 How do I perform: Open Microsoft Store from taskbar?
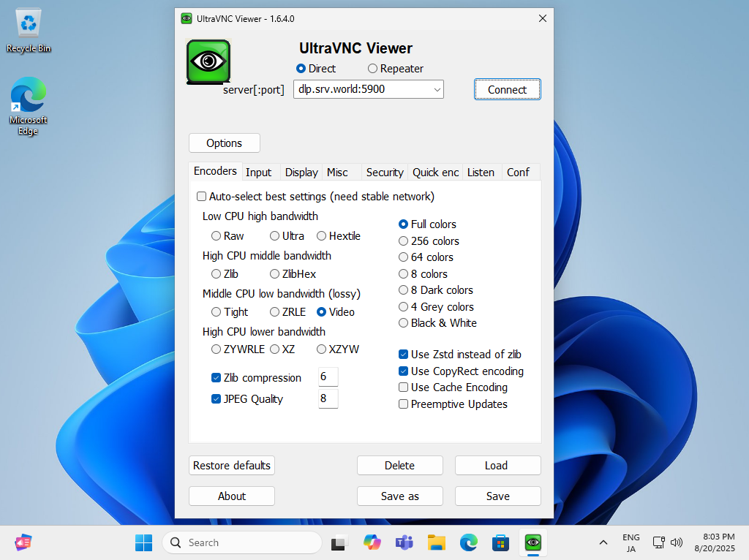pyautogui.click(x=500, y=542)
